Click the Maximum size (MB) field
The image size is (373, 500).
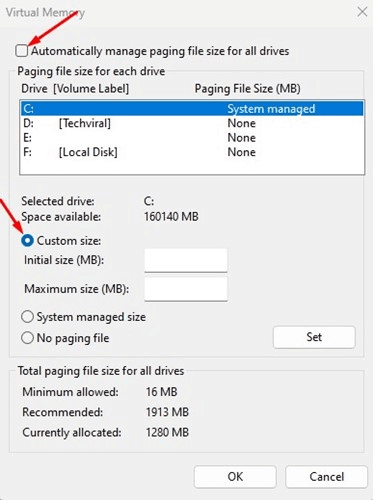[x=186, y=289]
